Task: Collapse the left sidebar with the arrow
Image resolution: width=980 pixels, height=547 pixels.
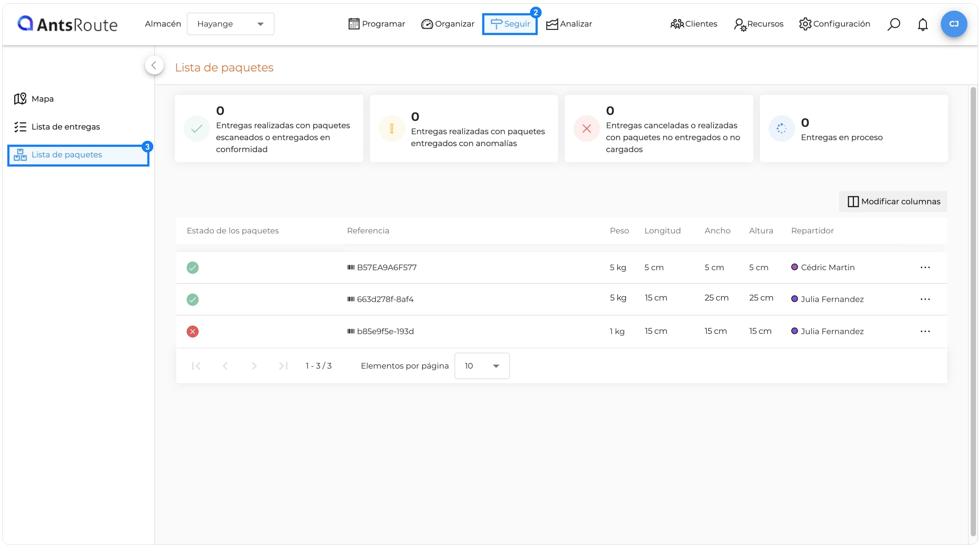Action: (154, 65)
